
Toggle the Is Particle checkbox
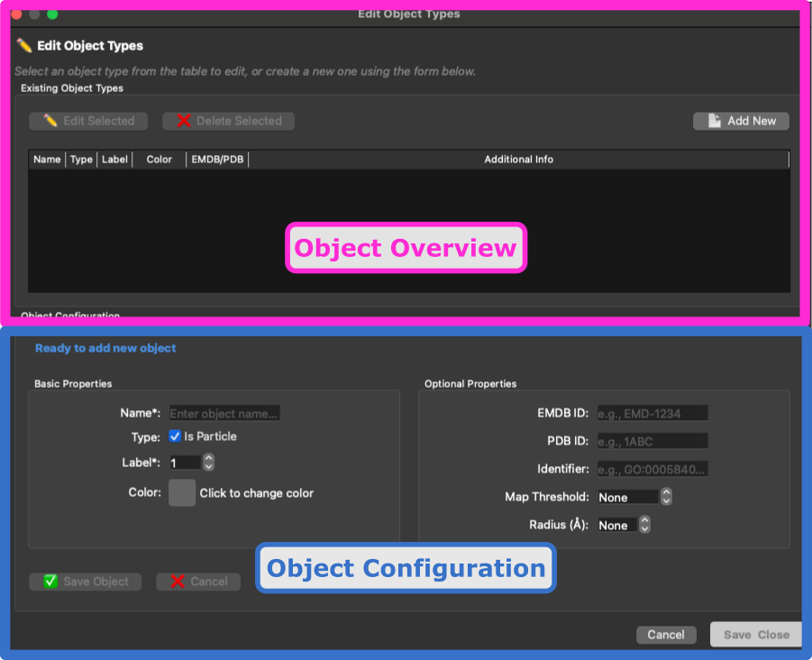pyautogui.click(x=177, y=436)
